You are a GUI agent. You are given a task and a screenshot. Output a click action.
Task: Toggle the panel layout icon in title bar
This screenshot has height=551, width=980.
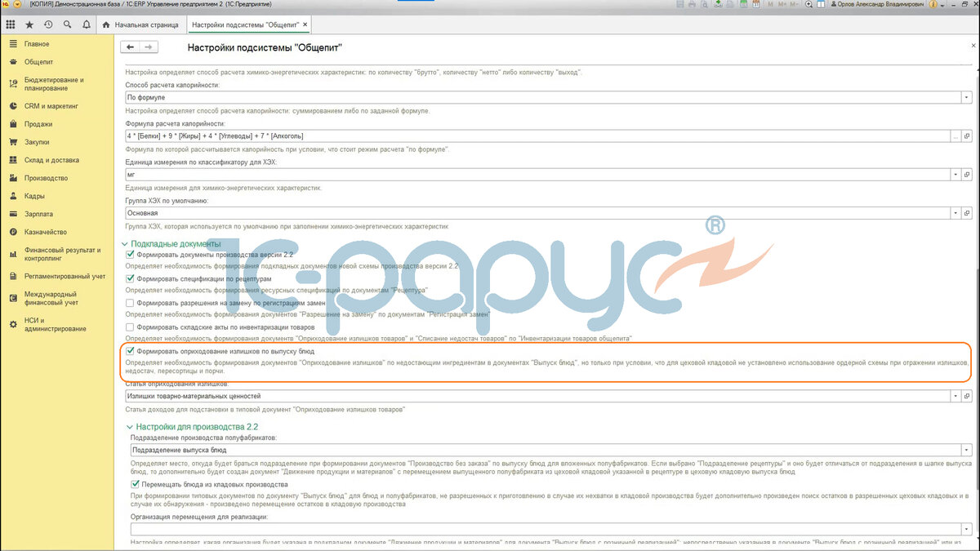(822, 4)
